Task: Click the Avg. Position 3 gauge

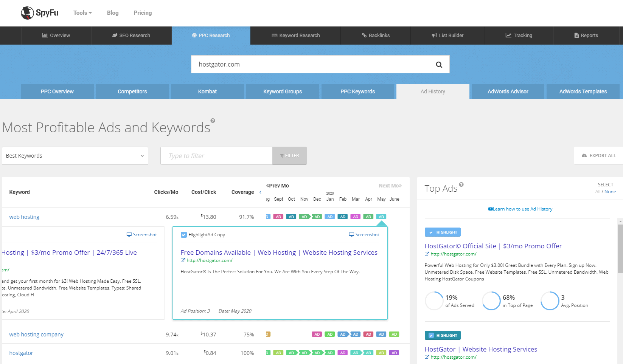Action: (550, 301)
